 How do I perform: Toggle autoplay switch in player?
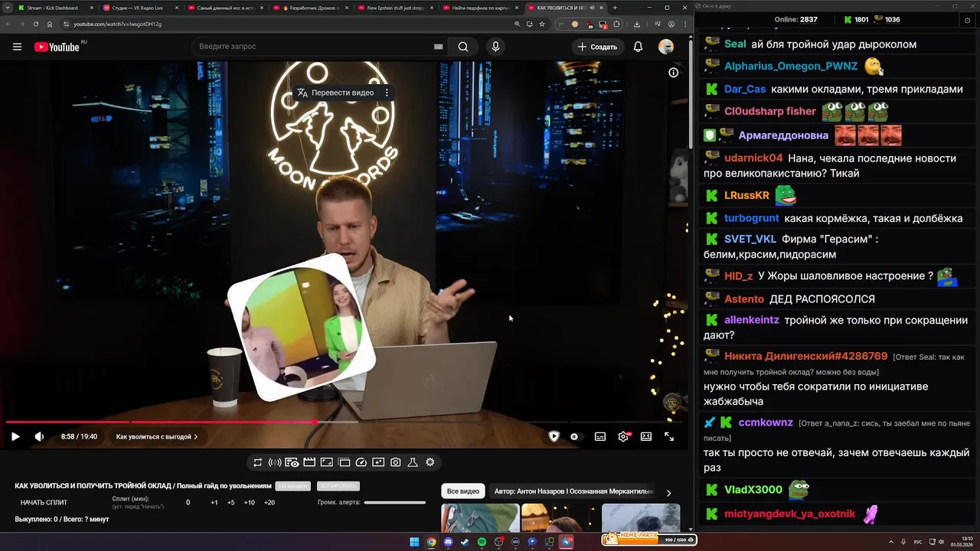click(x=574, y=436)
